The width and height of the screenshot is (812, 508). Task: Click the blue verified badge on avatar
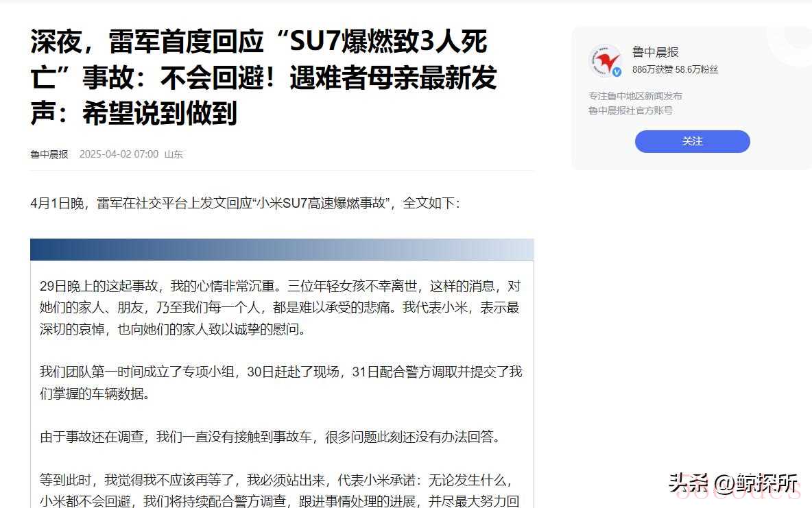(617, 73)
